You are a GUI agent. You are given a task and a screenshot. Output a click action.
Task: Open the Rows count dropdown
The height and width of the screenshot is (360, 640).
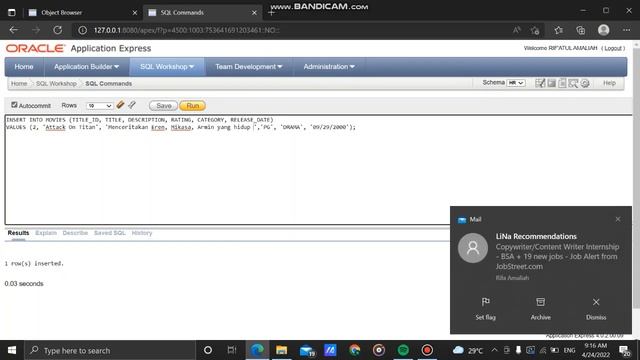tap(100, 106)
